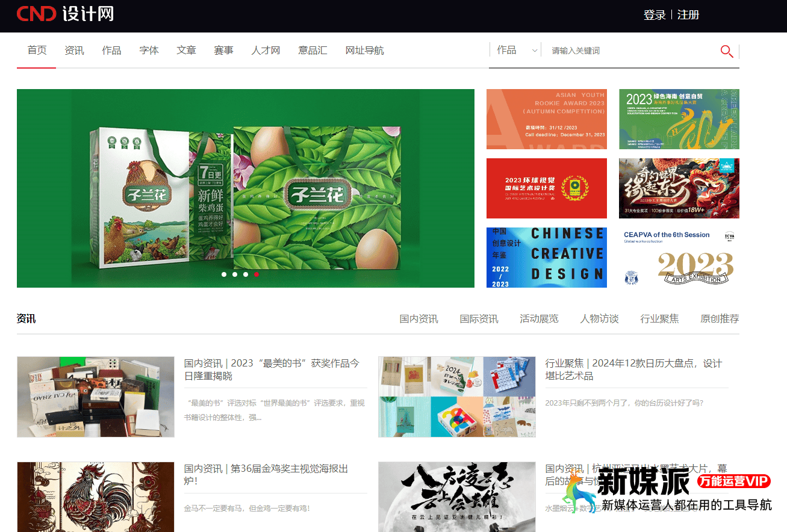Open the 奇幻世界 缘起东方 banner
The width and height of the screenshot is (787, 532).
(679, 188)
